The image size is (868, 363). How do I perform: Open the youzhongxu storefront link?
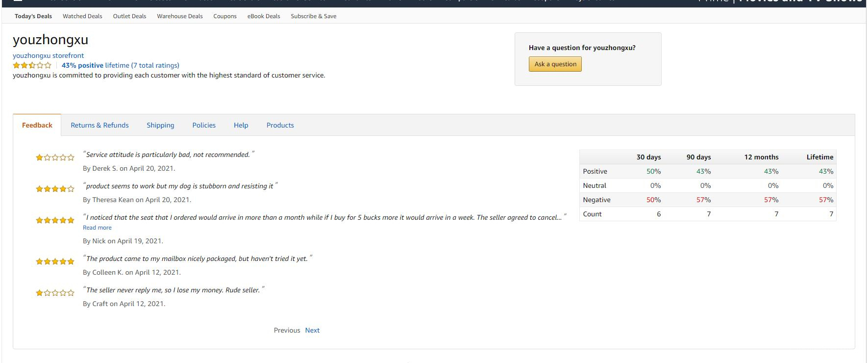(x=48, y=55)
